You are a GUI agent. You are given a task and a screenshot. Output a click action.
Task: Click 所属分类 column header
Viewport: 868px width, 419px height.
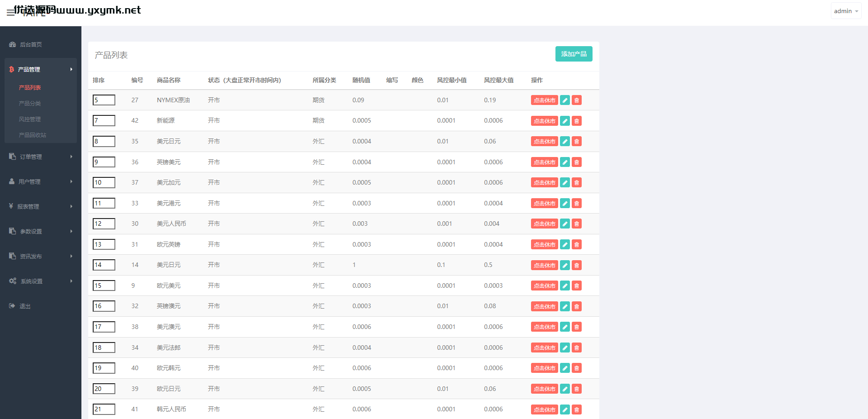coord(324,80)
